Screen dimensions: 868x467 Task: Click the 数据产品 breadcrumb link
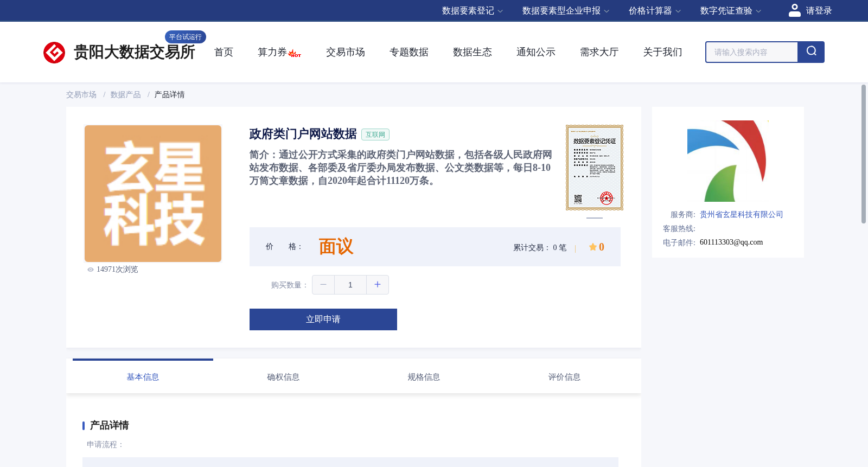coord(126,95)
